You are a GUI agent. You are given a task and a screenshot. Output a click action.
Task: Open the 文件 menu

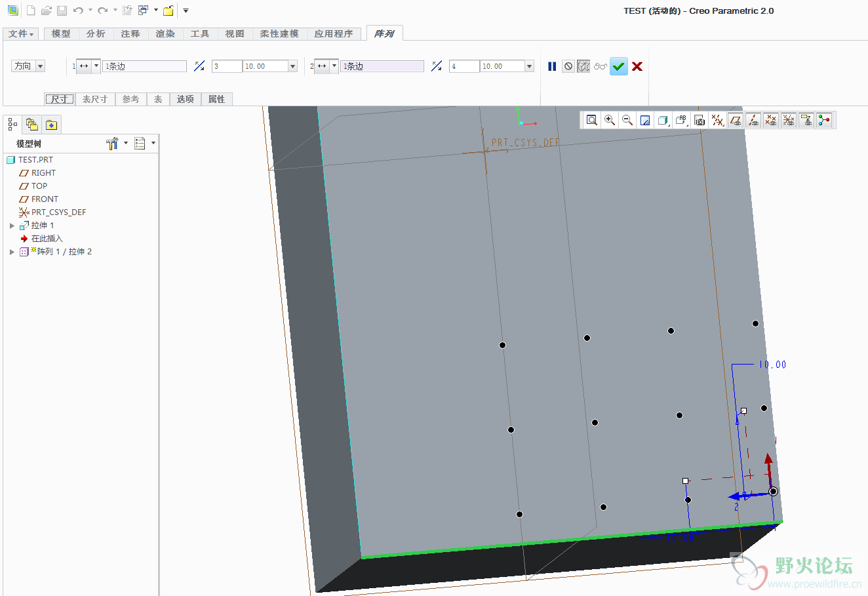[x=21, y=33]
